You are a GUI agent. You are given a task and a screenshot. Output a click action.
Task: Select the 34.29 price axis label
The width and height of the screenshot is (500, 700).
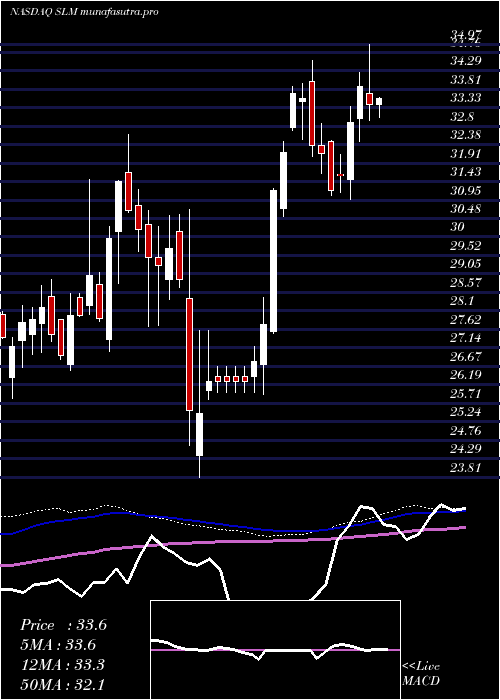(x=466, y=60)
